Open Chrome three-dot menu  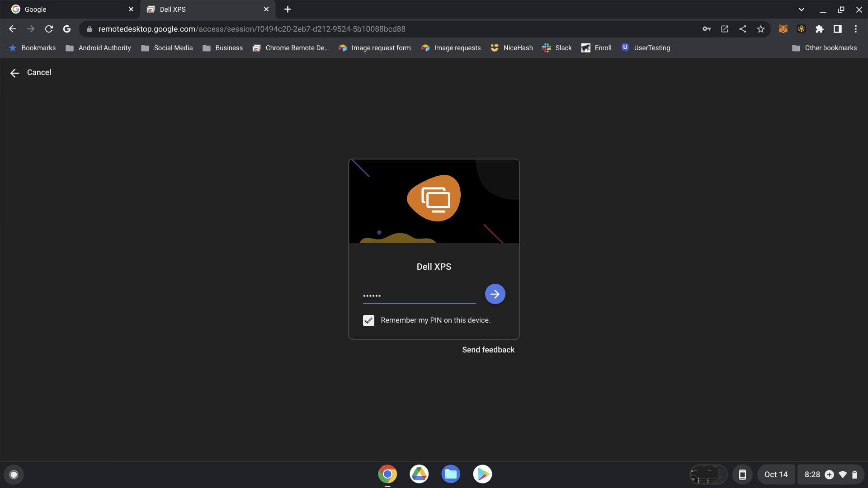coord(855,29)
